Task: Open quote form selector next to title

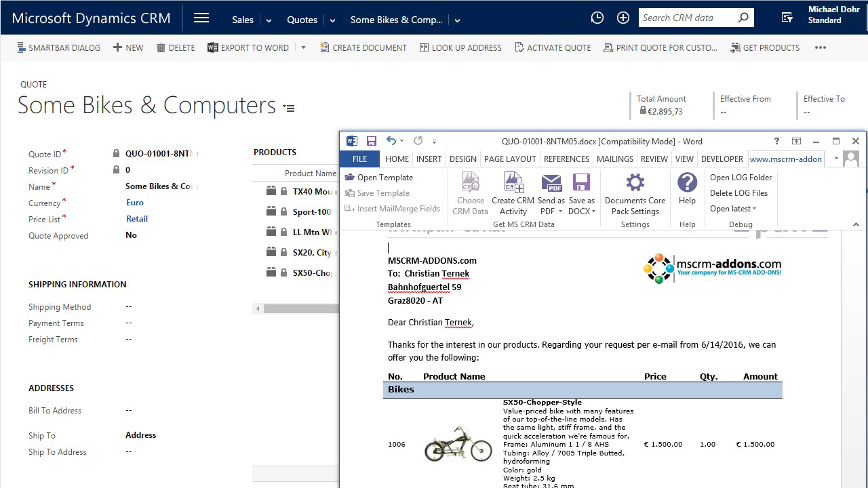Action: coord(290,108)
